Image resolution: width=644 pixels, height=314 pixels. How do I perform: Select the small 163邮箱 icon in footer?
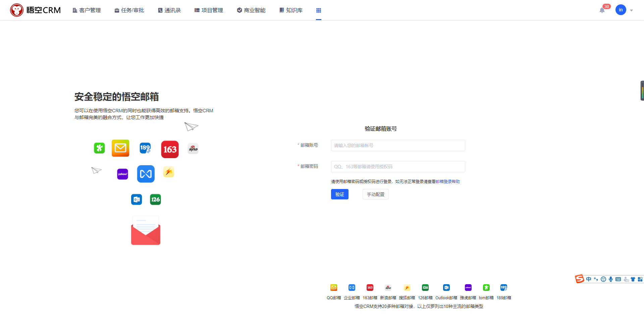pyautogui.click(x=370, y=288)
